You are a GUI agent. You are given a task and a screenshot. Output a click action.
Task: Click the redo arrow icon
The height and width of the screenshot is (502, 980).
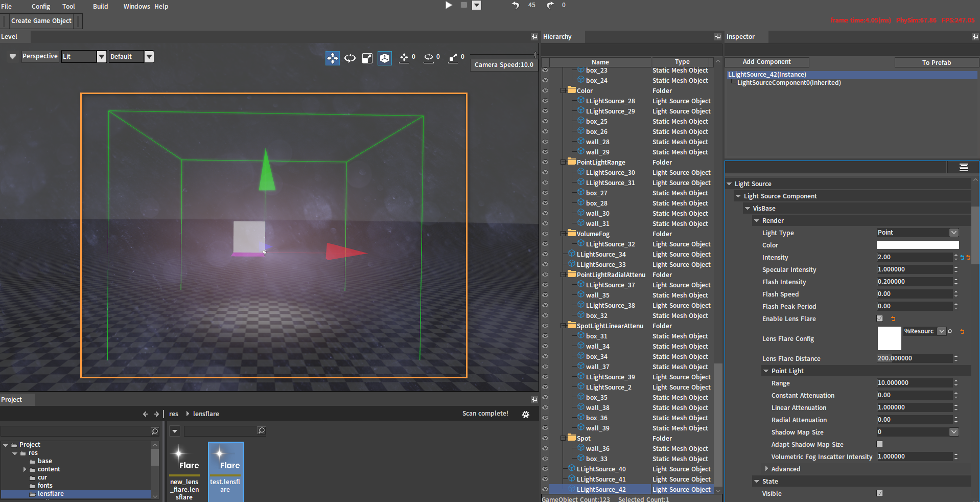pyautogui.click(x=550, y=5)
